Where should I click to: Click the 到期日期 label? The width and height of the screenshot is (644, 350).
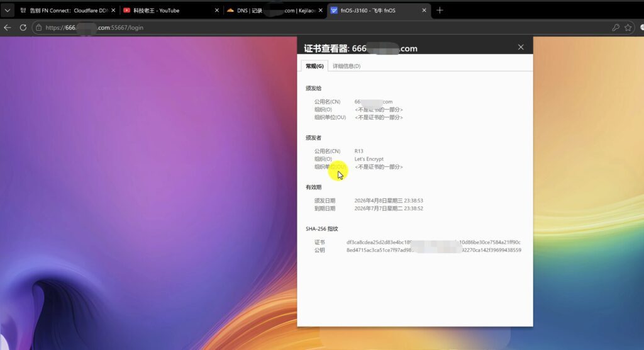point(325,208)
